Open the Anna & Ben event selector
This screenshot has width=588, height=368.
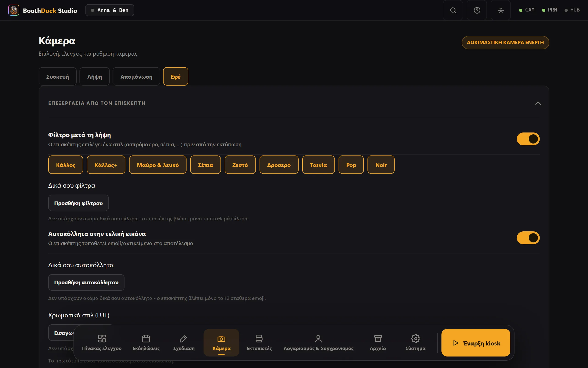[110, 10]
